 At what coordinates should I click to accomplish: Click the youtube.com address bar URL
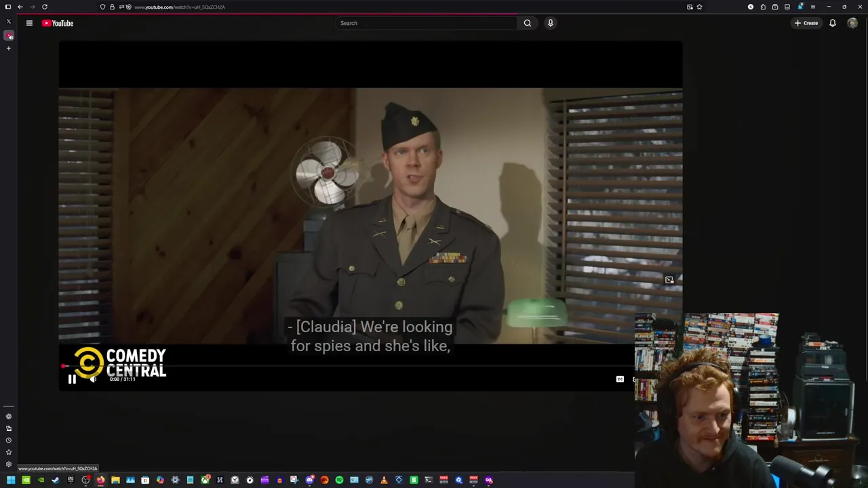(180, 7)
